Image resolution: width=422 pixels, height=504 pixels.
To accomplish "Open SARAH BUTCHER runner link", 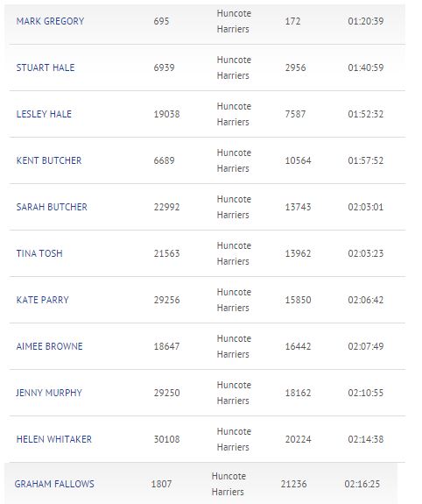I will coord(52,207).
